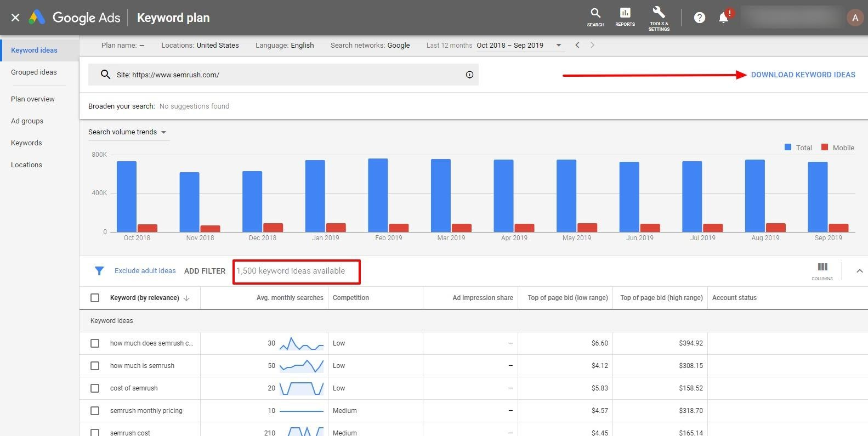The width and height of the screenshot is (868, 436).
Task: Check the 'semrush cost' row
Action: point(95,433)
